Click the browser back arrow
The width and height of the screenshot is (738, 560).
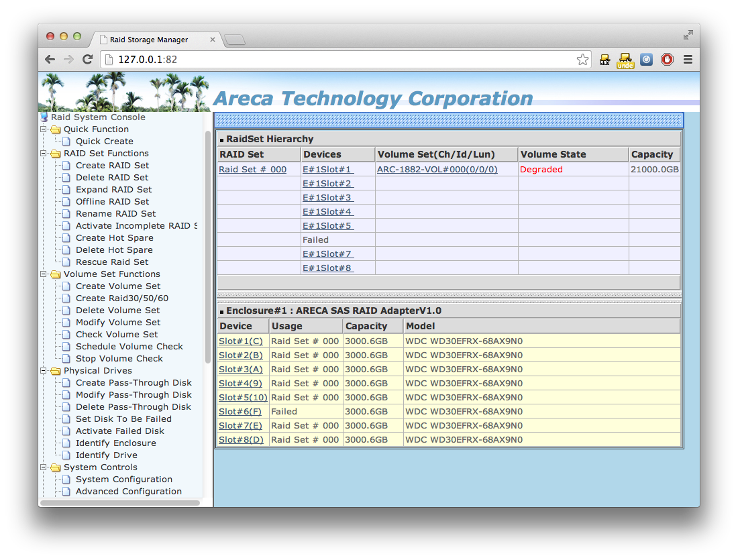[x=50, y=59]
